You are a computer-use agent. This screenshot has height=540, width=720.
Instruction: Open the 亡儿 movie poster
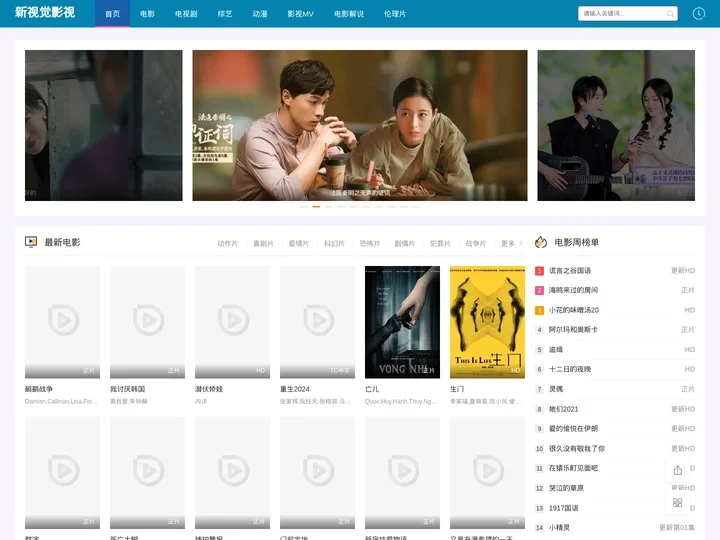pos(402,322)
